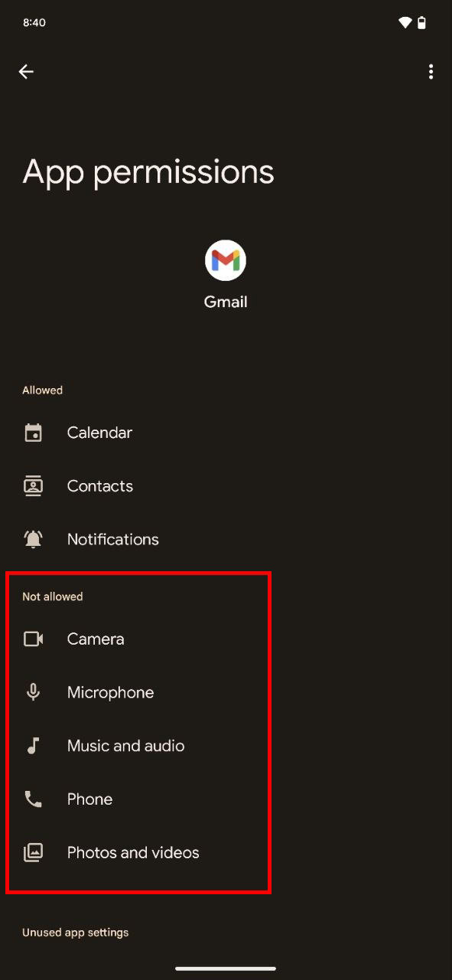
Task: Tap the Gmail app logo
Action: click(226, 260)
